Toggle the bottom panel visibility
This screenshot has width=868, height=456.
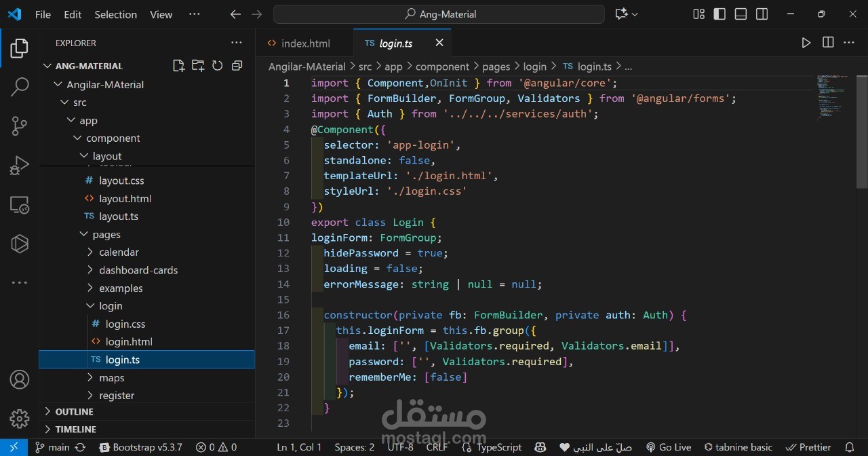click(x=741, y=14)
